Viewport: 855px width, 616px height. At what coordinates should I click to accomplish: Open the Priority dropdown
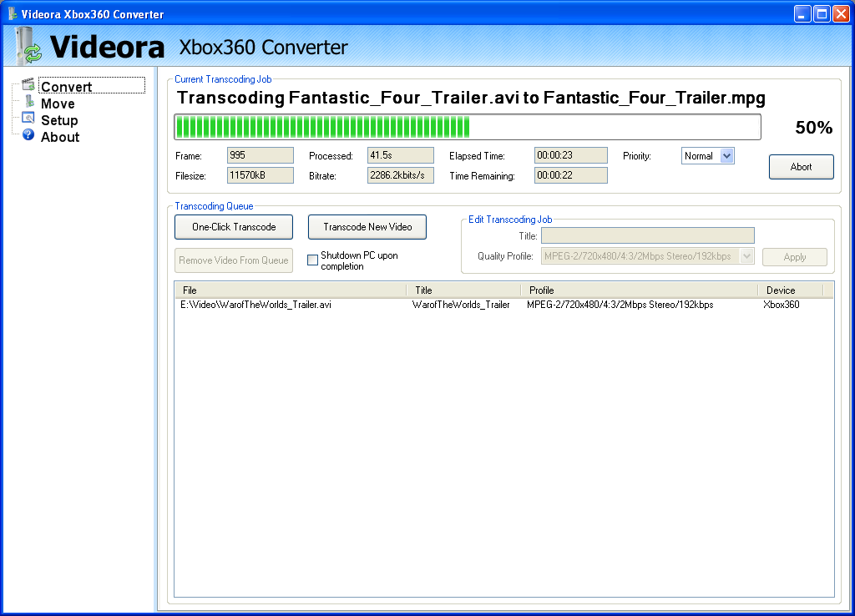(726, 156)
